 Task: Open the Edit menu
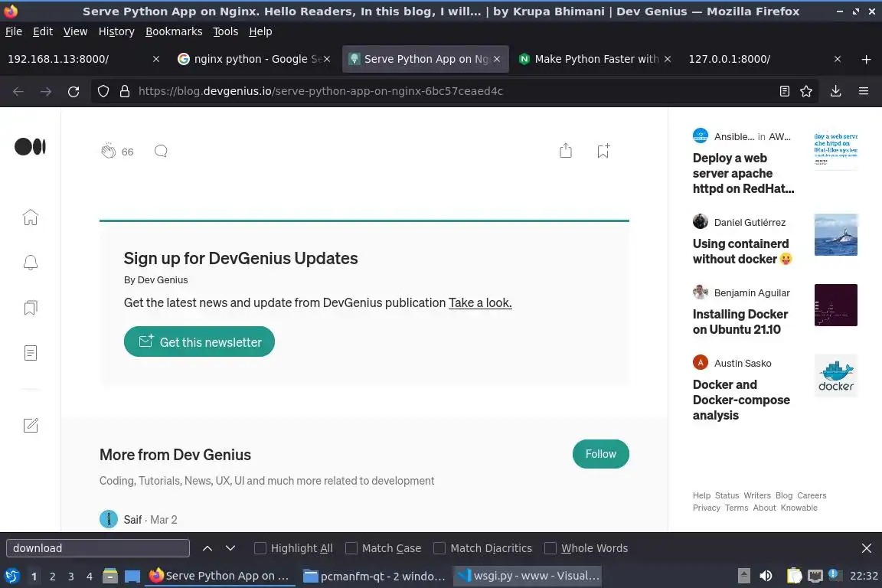43,31
